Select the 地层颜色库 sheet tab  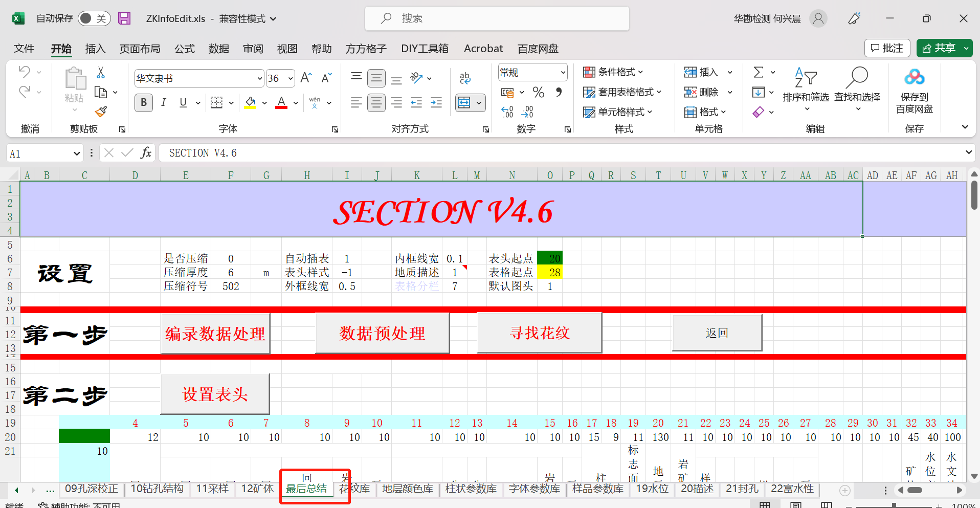[408, 489]
